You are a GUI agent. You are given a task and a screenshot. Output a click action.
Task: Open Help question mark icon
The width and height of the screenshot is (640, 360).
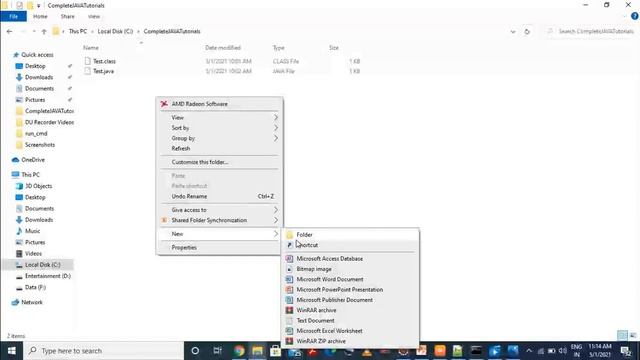635,16
